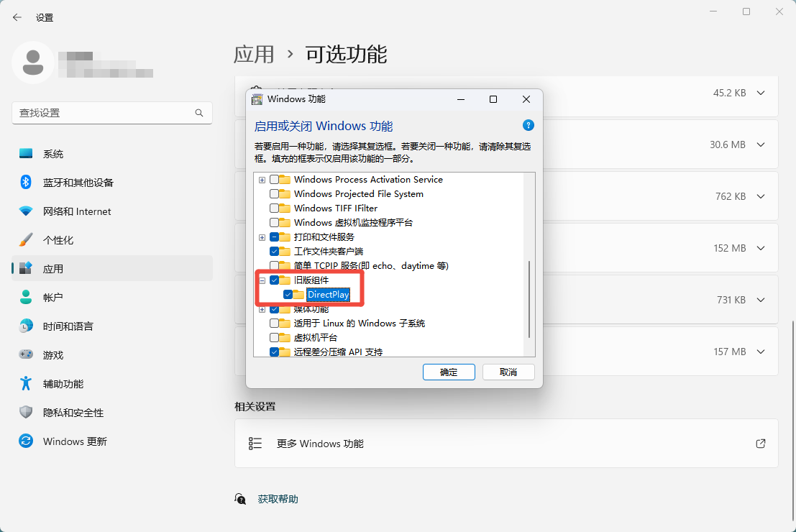Click the accessibility figure icon for 辅助功能

click(x=26, y=383)
